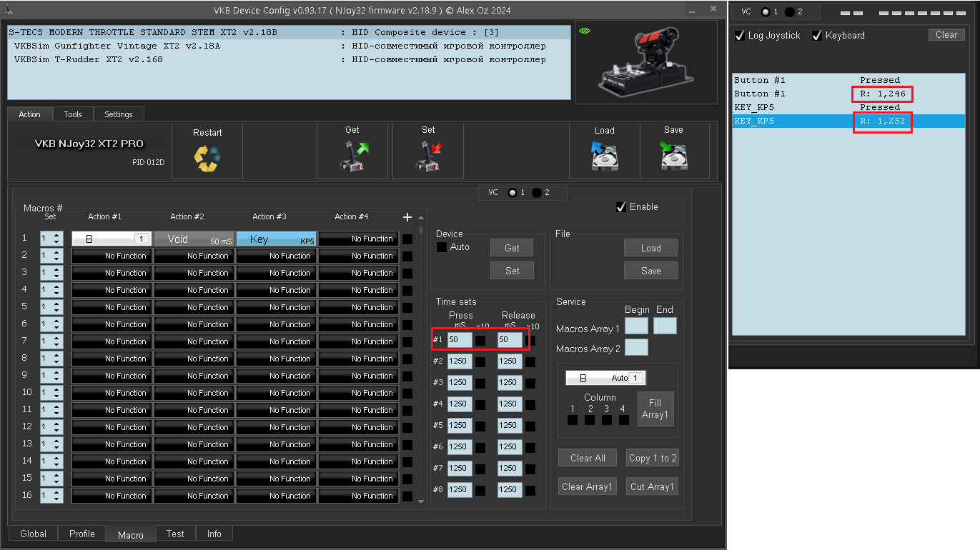Click the green eye icon near device image
This screenshot has width=980, height=550.
(x=584, y=31)
